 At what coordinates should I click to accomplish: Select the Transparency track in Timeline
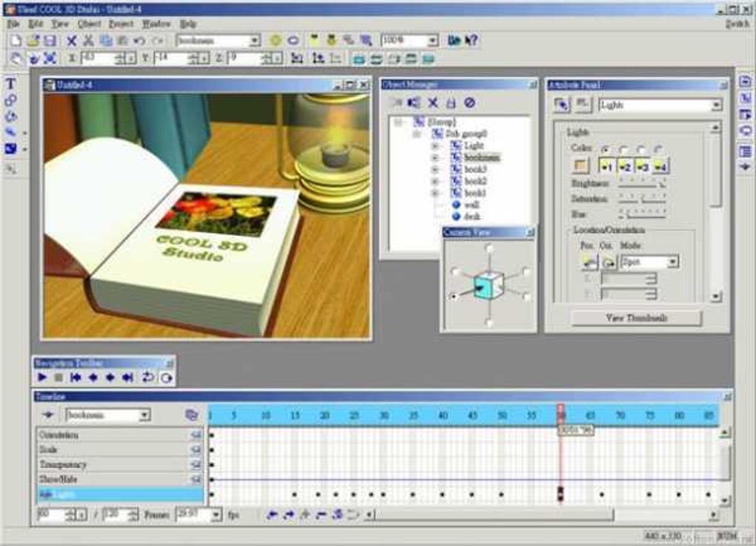point(120,465)
